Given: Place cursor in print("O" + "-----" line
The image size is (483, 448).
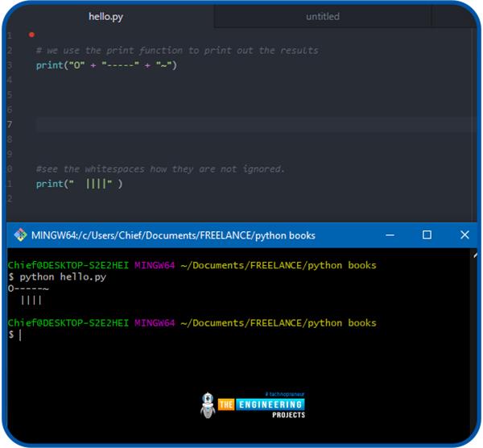Looking at the screenshot, I should click(106, 65).
